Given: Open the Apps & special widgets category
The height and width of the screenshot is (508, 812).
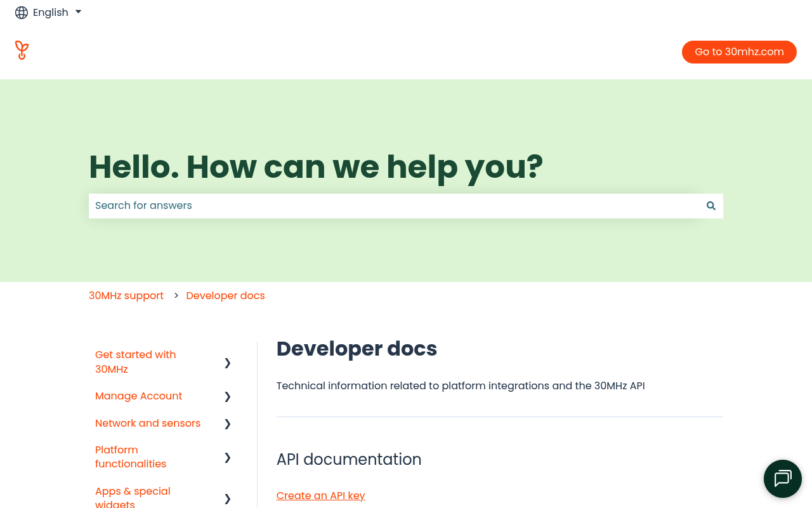Looking at the screenshot, I should tap(133, 497).
